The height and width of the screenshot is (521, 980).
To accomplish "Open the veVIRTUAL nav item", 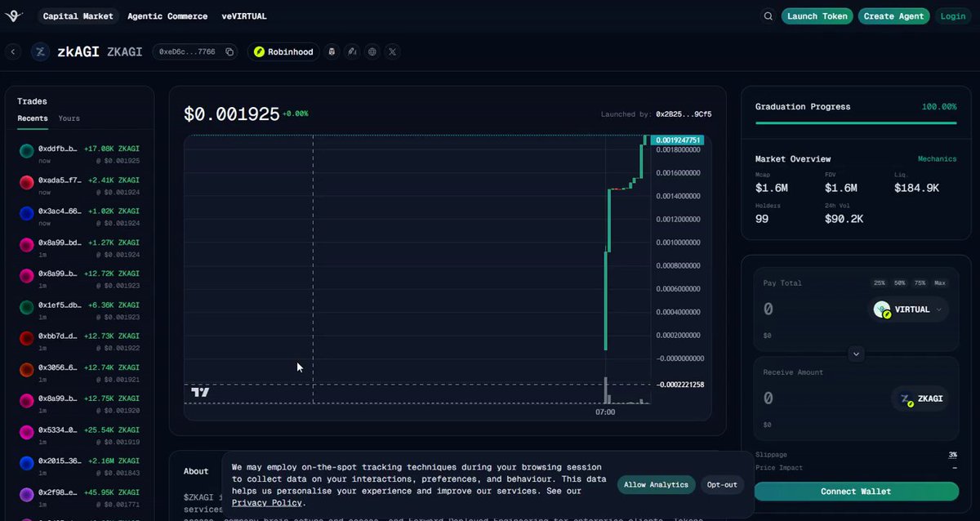I will [x=244, y=16].
